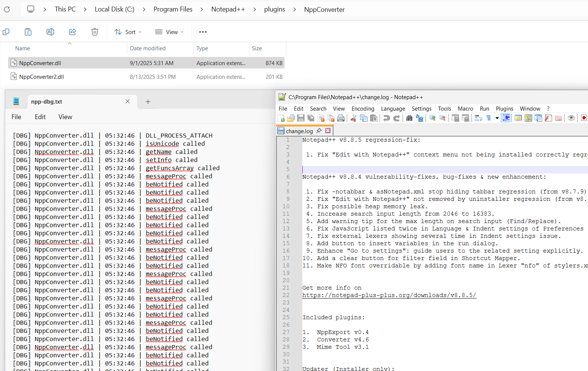Image resolution: width=588 pixels, height=371 pixels.
Task: Expand the chevron after Program Files
Action: (x=202, y=9)
